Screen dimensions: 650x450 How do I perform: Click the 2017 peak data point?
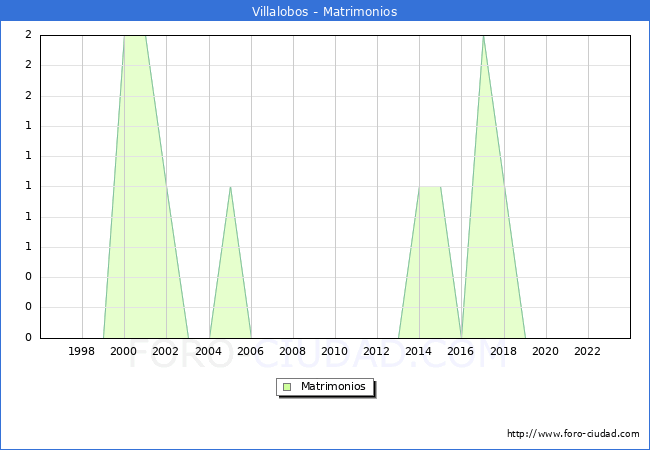pos(483,36)
